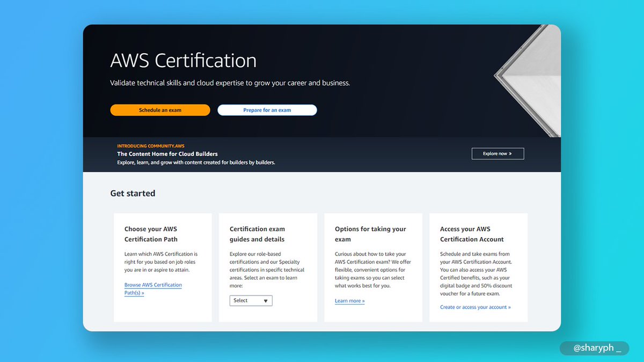Click the Validate technical skills tagline

[230, 83]
